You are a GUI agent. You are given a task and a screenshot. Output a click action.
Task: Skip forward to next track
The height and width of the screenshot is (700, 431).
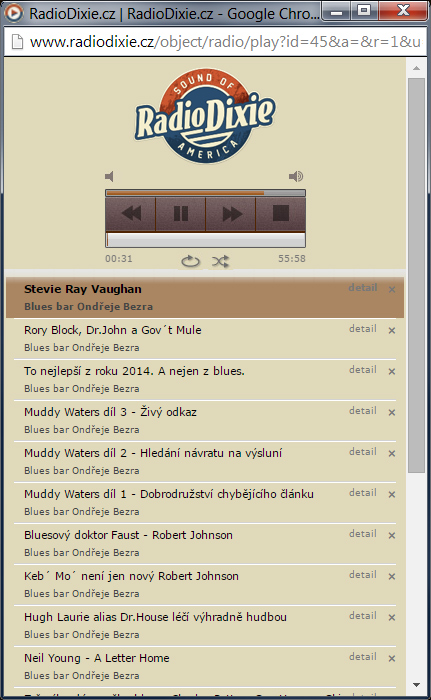pyautogui.click(x=231, y=214)
